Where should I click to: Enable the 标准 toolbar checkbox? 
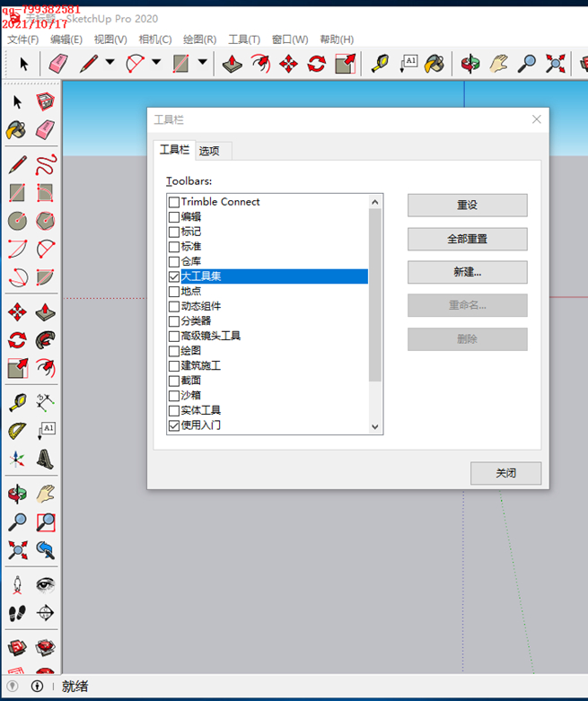(x=174, y=247)
